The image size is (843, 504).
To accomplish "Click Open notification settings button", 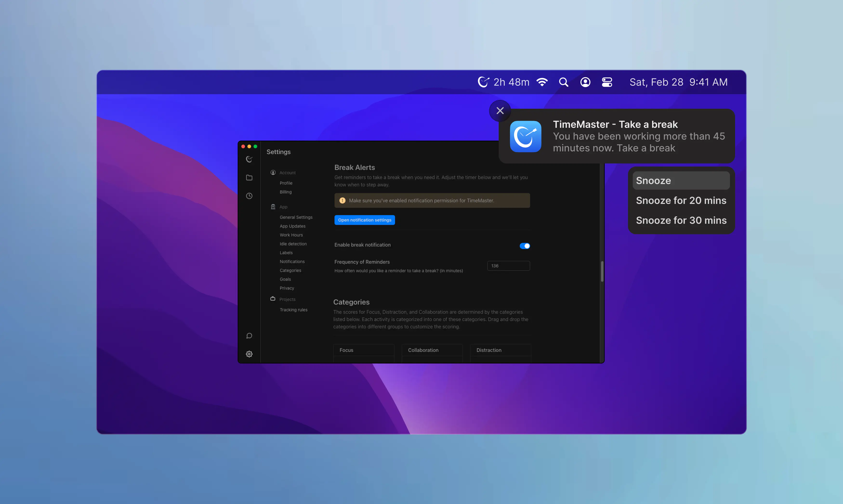I will click(365, 220).
